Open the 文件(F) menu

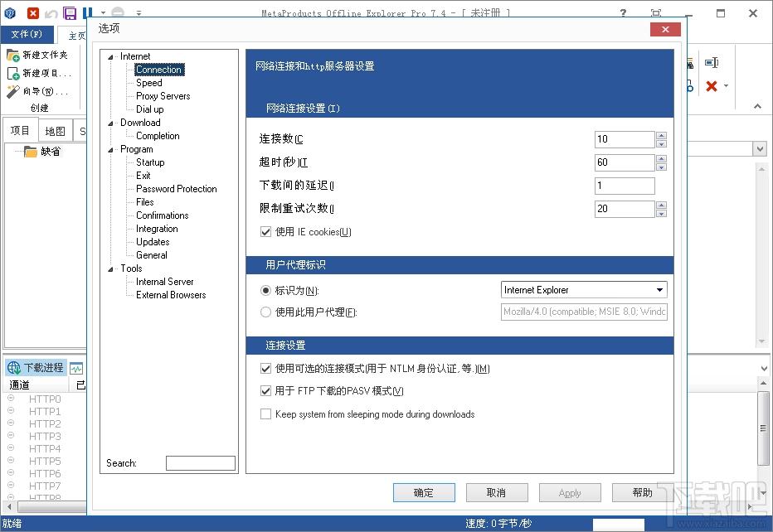click(x=27, y=34)
